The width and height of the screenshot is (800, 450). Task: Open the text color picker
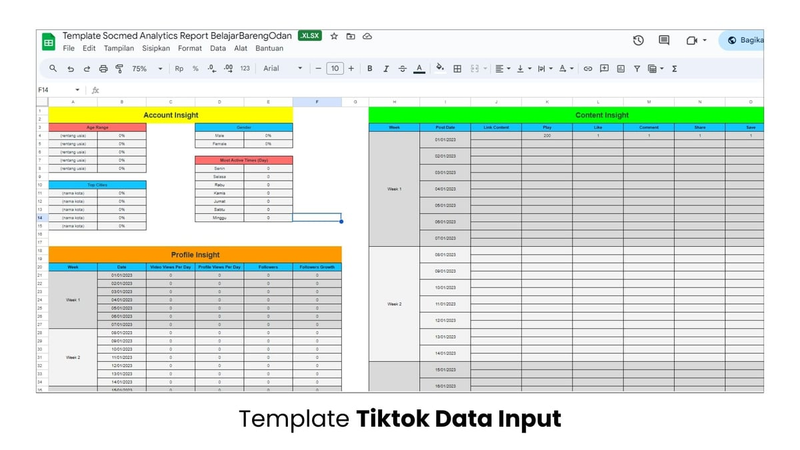coord(419,69)
